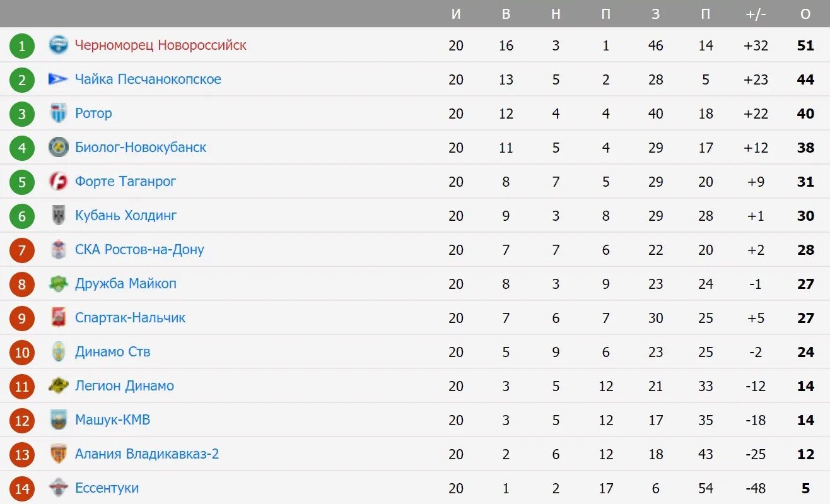Select the green position 1 badge
Screen dimensions: 830x504
coord(22,45)
